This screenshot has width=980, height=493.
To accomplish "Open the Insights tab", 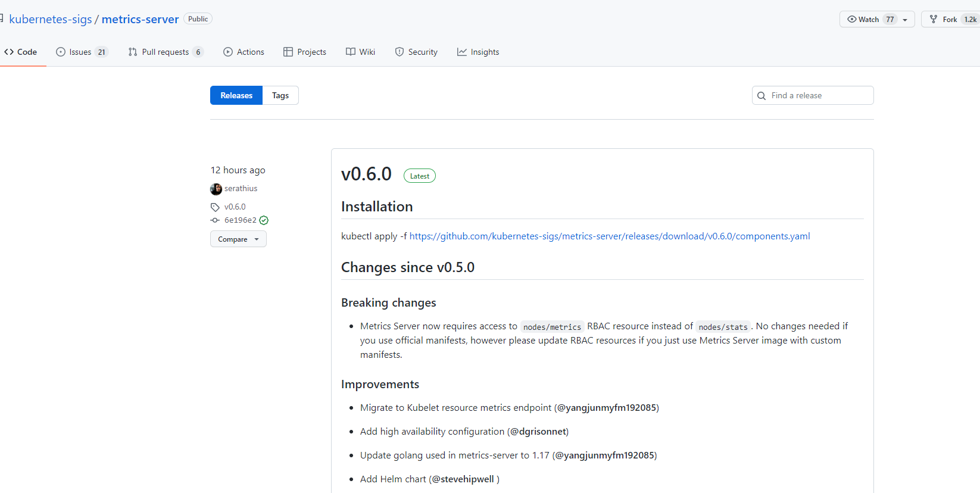I will (478, 52).
